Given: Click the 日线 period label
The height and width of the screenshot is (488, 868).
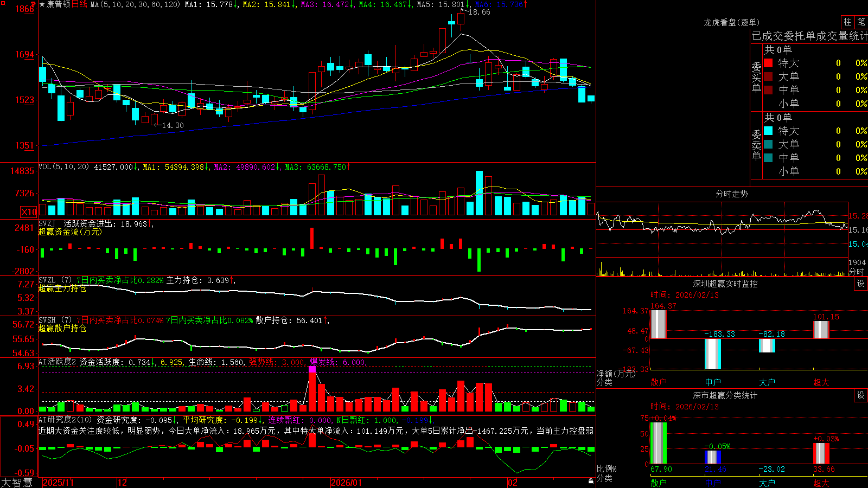Looking at the screenshot, I should pos(79,4).
